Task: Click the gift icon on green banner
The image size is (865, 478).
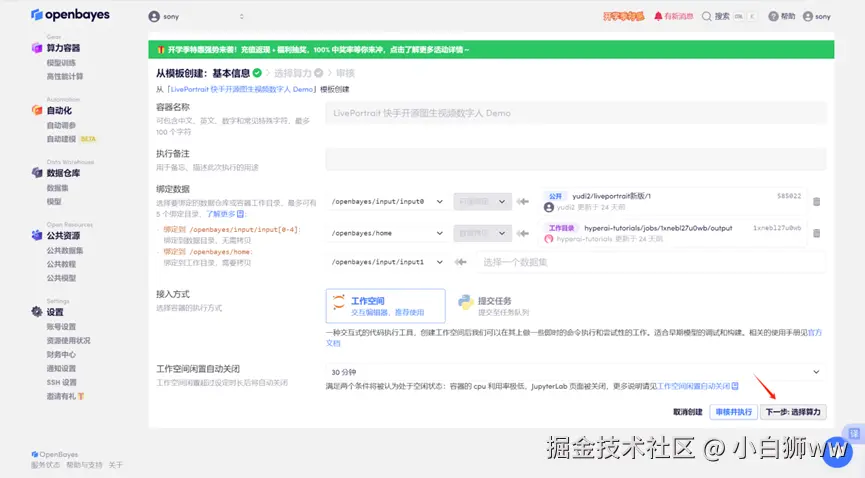Action: [x=161, y=50]
